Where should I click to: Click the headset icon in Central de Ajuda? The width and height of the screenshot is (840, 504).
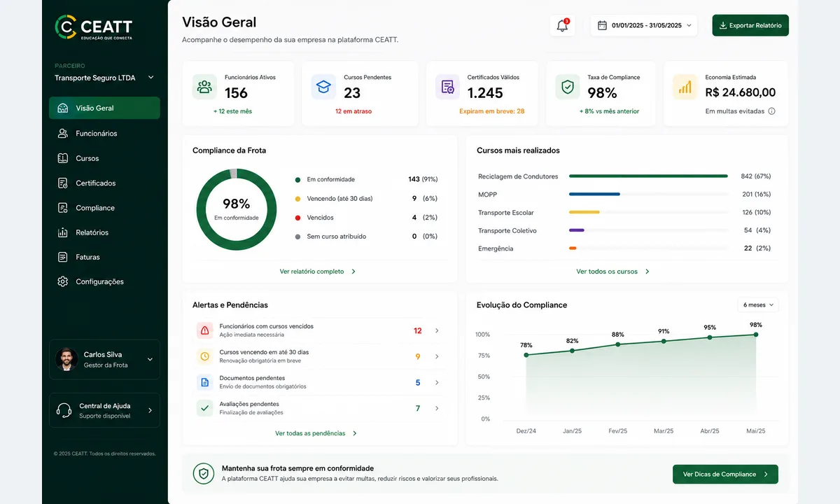click(64, 410)
